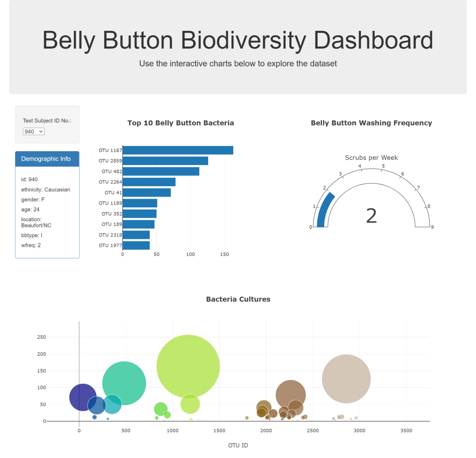476x458 pixels.
Task: Click the longest bar in Top 10 chart
Action: pyautogui.click(x=177, y=149)
